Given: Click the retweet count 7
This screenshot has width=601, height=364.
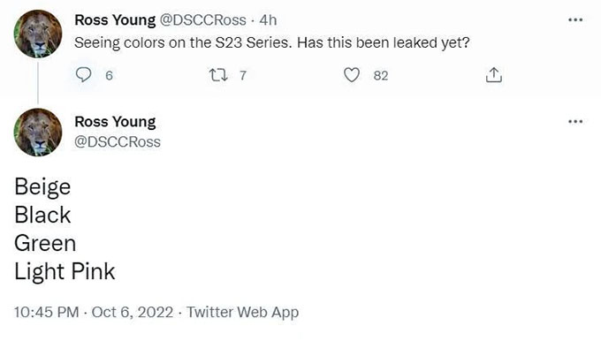Looking at the screenshot, I should coord(242,76).
